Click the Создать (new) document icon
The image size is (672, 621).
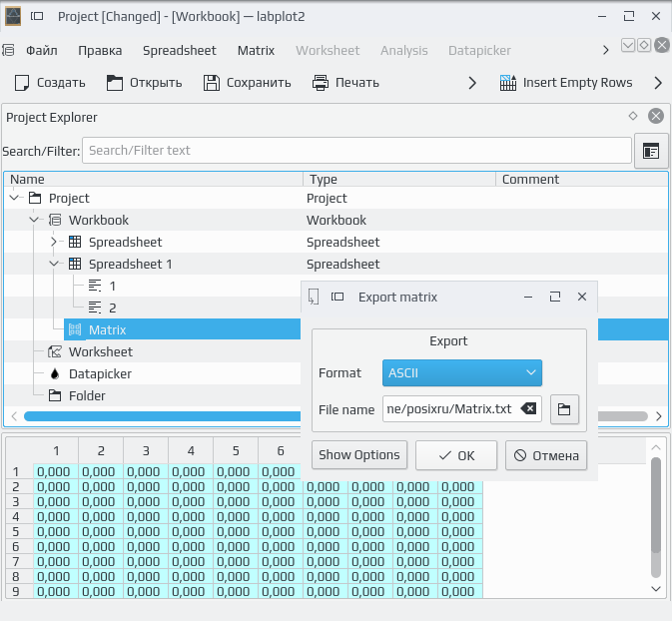[x=22, y=83]
